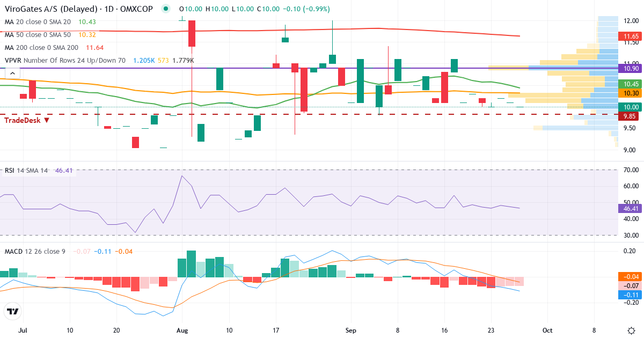The image size is (644, 338).
Task: Click the 9.00 price scale label
Action: (631, 150)
